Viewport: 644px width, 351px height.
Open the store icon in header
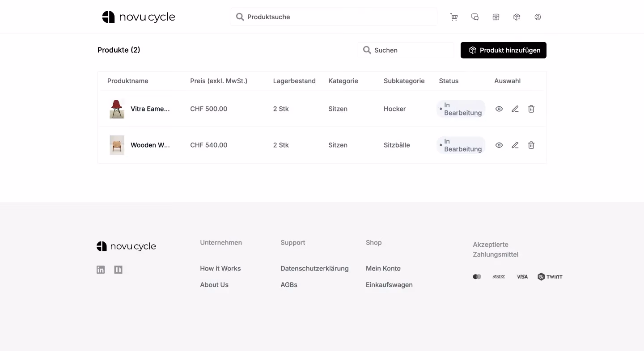click(496, 17)
